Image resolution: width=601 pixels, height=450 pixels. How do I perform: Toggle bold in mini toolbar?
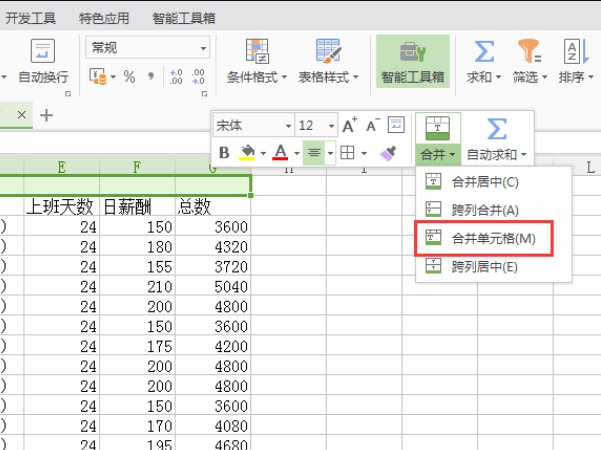[x=224, y=153]
